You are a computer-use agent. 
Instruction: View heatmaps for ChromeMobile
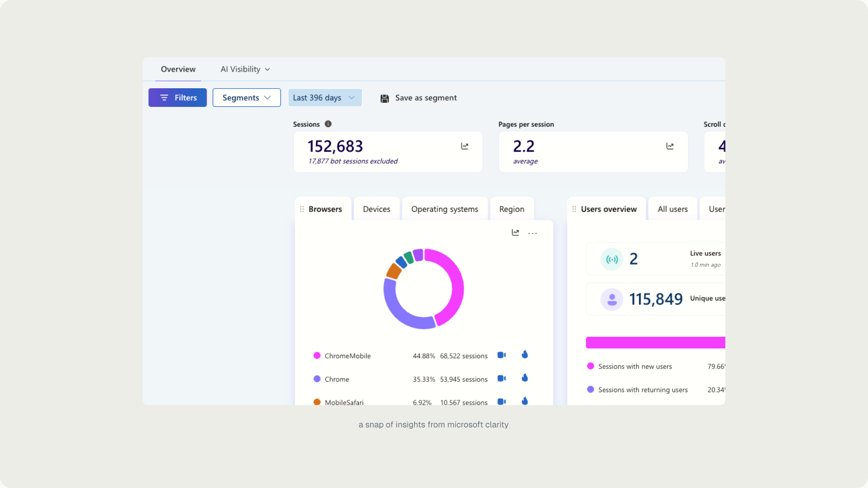525,355
